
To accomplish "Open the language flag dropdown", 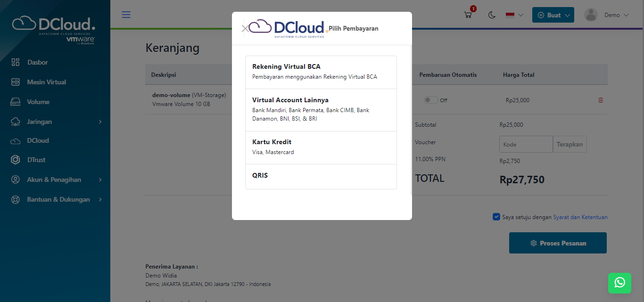I will 514,15.
